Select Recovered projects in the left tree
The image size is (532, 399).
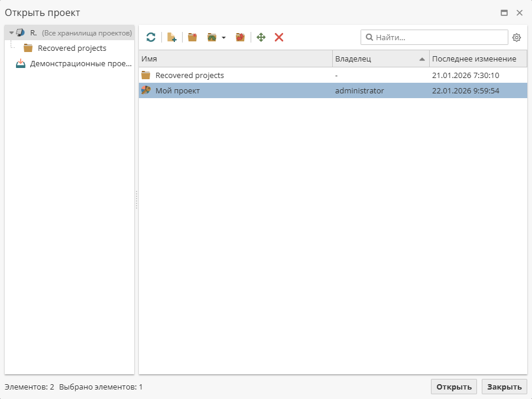point(72,48)
